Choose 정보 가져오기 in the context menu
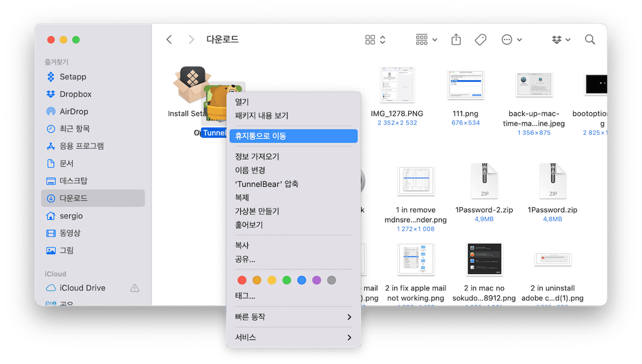Viewport: 642px width, 364px height. tap(294, 157)
